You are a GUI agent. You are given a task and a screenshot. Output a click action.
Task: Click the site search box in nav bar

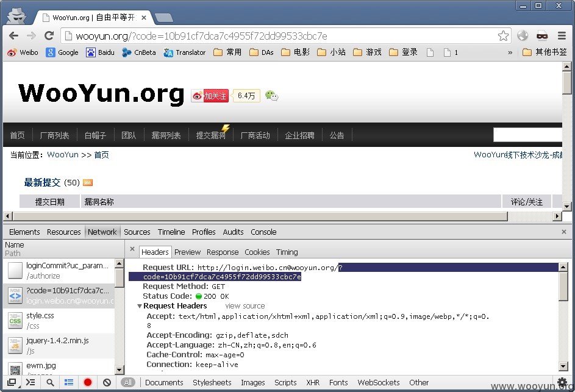pyautogui.click(x=527, y=135)
